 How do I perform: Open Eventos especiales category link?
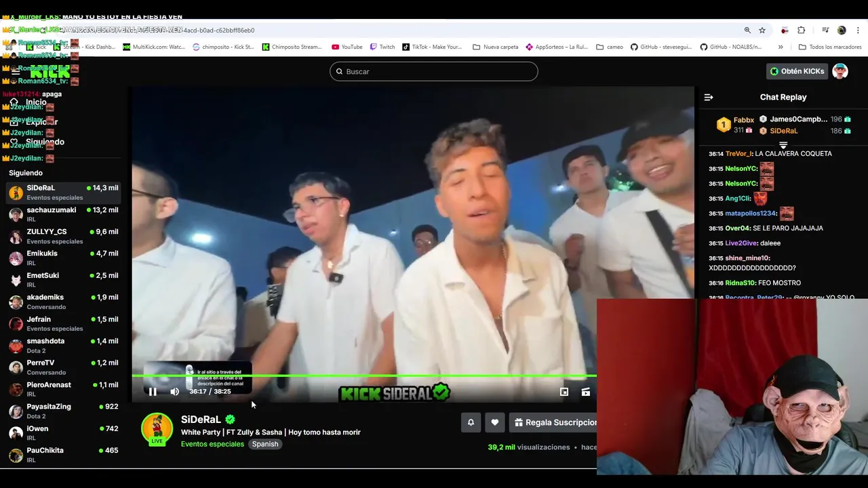coord(212,444)
